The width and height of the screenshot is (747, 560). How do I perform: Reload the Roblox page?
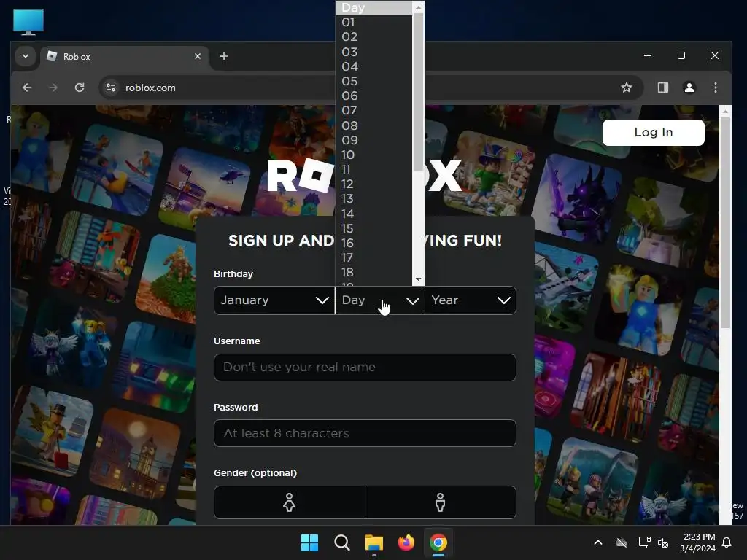tap(80, 87)
